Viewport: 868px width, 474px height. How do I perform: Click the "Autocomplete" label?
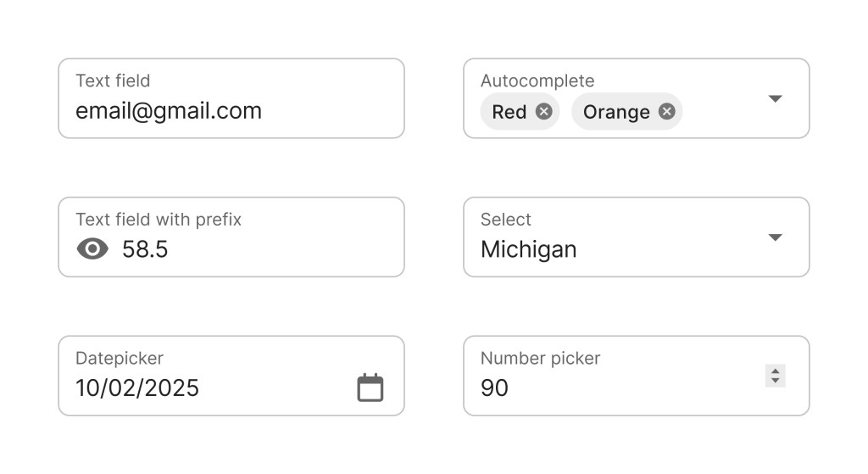point(537,81)
